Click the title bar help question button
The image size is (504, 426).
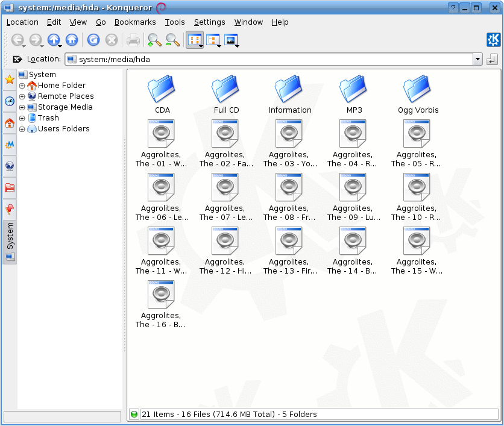[x=453, y=8]
